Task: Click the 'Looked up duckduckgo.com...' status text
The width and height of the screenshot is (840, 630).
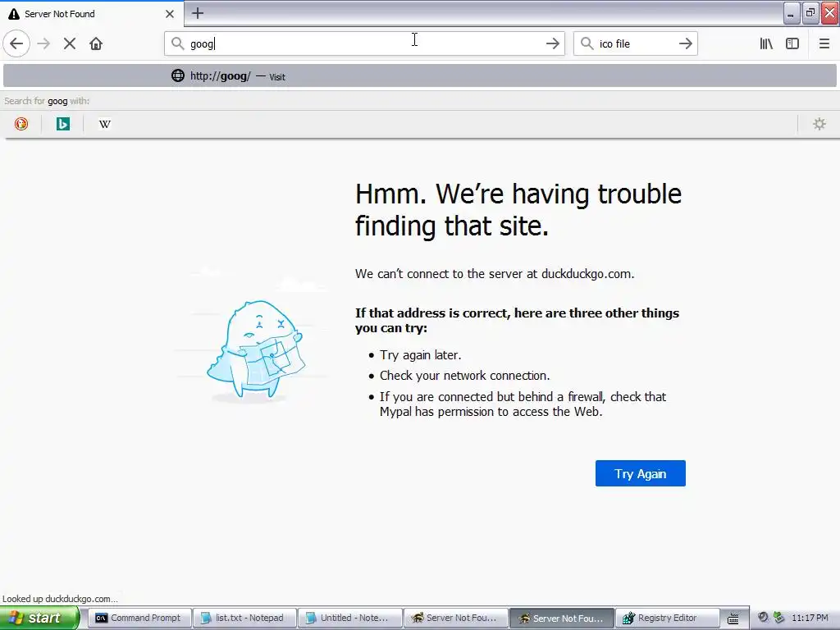Action: point(60,598)
